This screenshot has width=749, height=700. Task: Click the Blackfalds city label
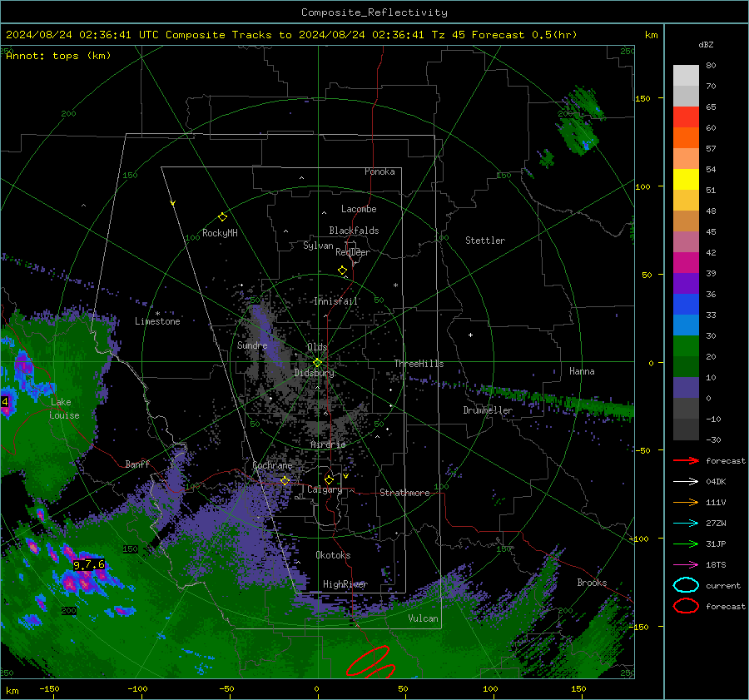(354, 231)
